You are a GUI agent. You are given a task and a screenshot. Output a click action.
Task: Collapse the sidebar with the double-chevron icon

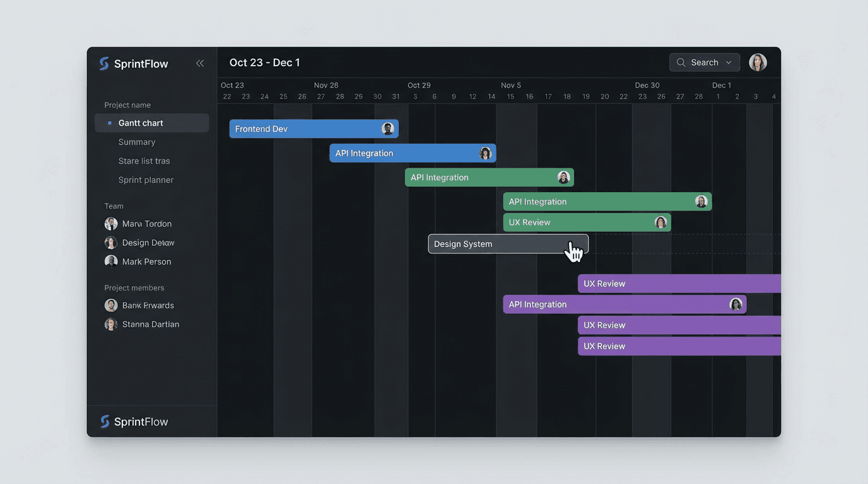click(x=200, y=63)
